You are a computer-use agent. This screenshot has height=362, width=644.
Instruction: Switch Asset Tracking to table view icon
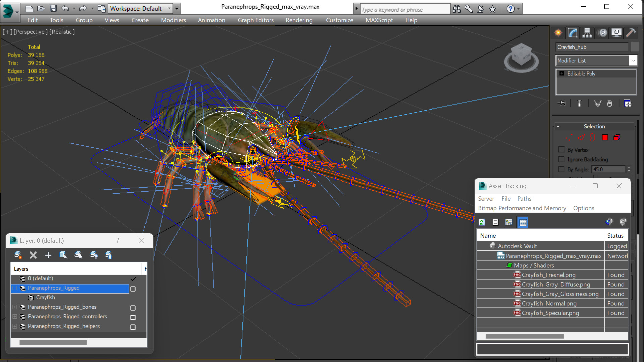click(x=523, y=222)
